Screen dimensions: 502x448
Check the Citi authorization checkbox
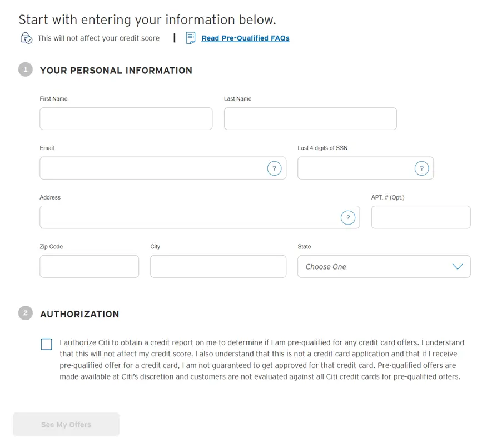pos(47,344)
